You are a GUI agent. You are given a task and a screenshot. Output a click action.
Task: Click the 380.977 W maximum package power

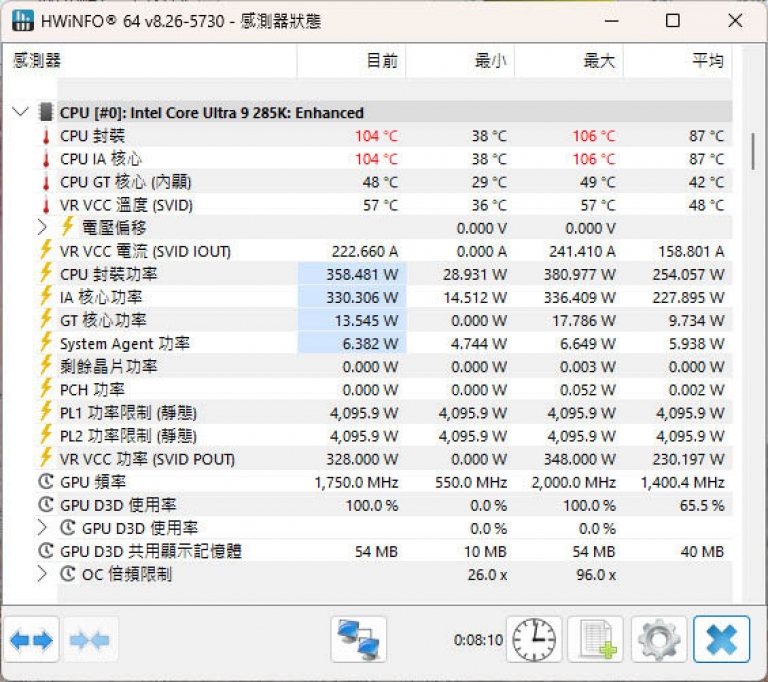(579, 274)
